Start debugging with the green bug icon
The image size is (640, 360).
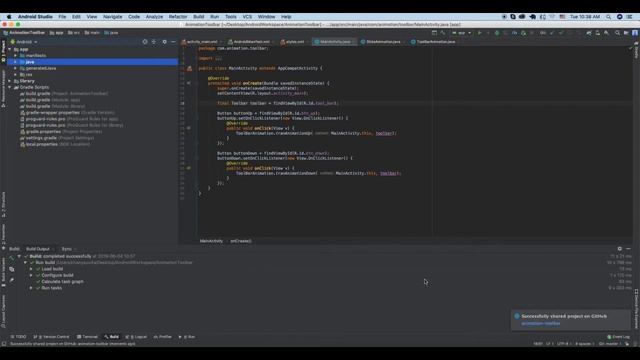497,33
